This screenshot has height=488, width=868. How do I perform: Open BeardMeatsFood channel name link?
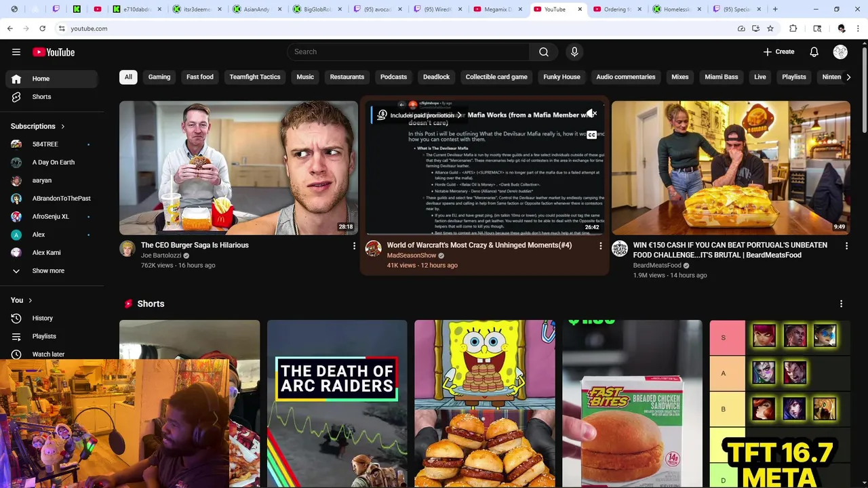[x=657, y=266]
